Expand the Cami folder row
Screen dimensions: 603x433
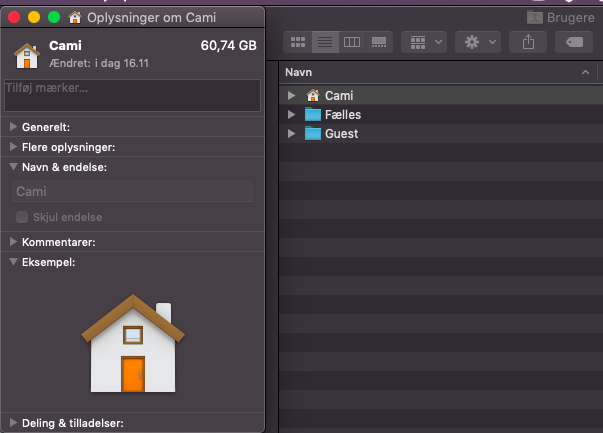point(292,95)
